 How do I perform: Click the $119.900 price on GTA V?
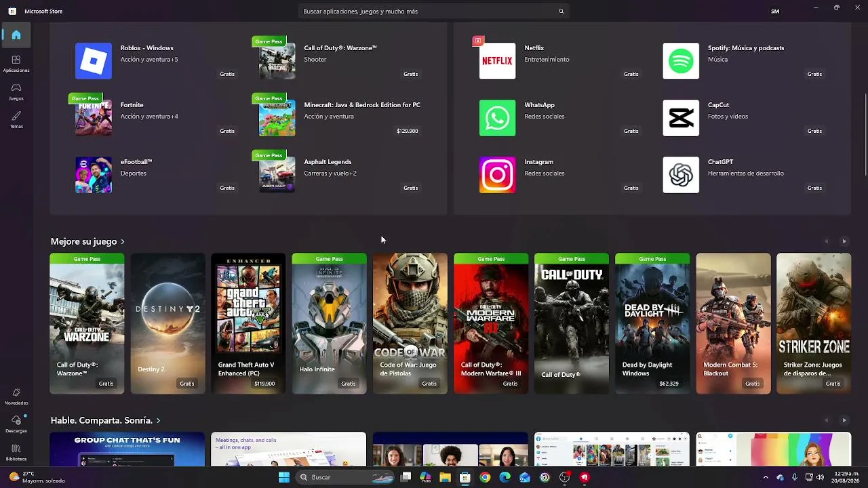pyautogui.click(x=264, y=384)
